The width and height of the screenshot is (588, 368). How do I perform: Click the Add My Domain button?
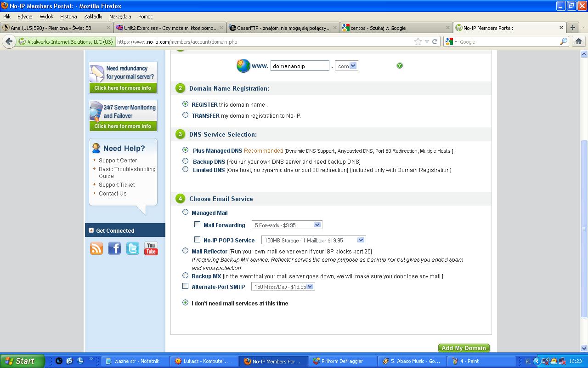click(x=464, y=348)
